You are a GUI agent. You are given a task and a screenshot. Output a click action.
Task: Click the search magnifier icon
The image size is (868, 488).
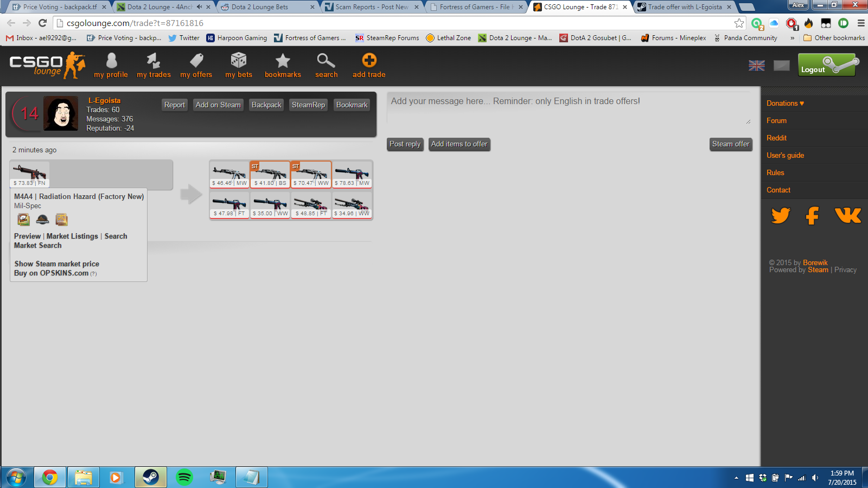coord(326,61)
